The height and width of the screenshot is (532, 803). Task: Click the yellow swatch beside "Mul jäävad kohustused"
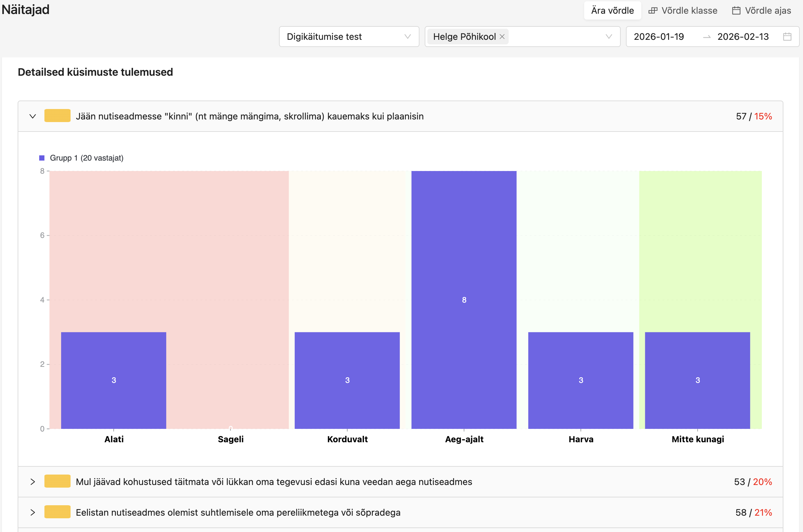point(57,481)
